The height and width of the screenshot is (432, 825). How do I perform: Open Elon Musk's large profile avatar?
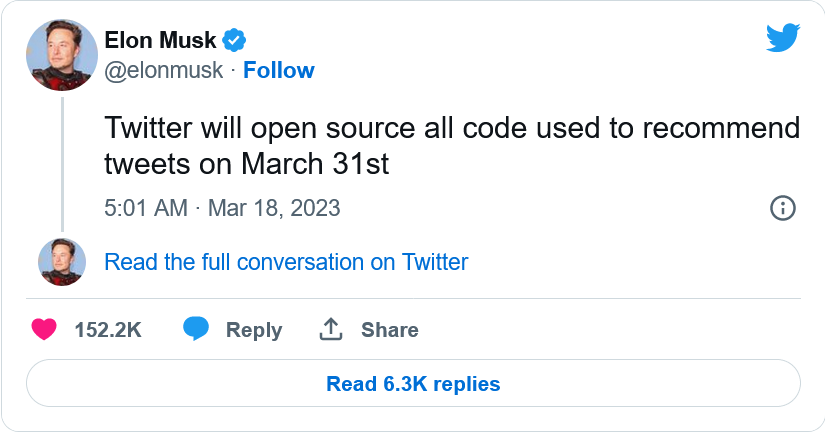(62, 56)
